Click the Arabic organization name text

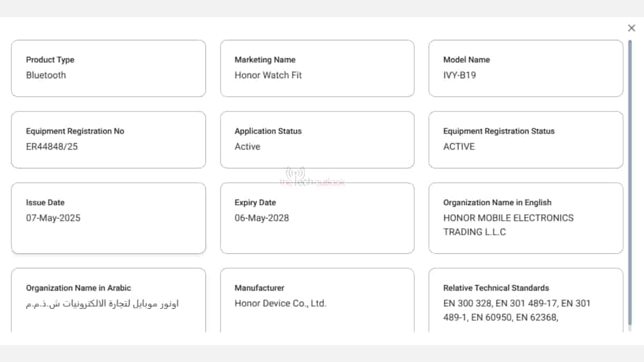(x=103, y=304)
